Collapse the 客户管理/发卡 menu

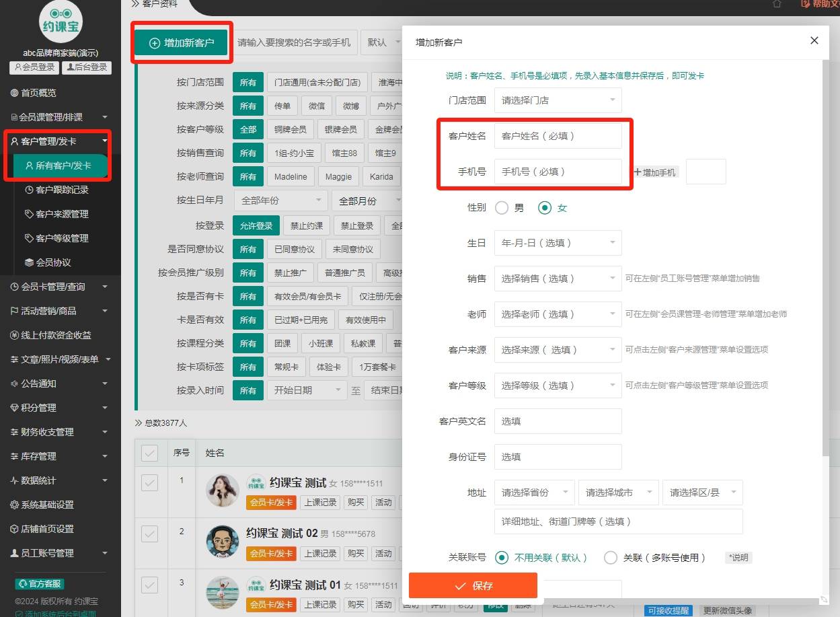coord(59,141)
